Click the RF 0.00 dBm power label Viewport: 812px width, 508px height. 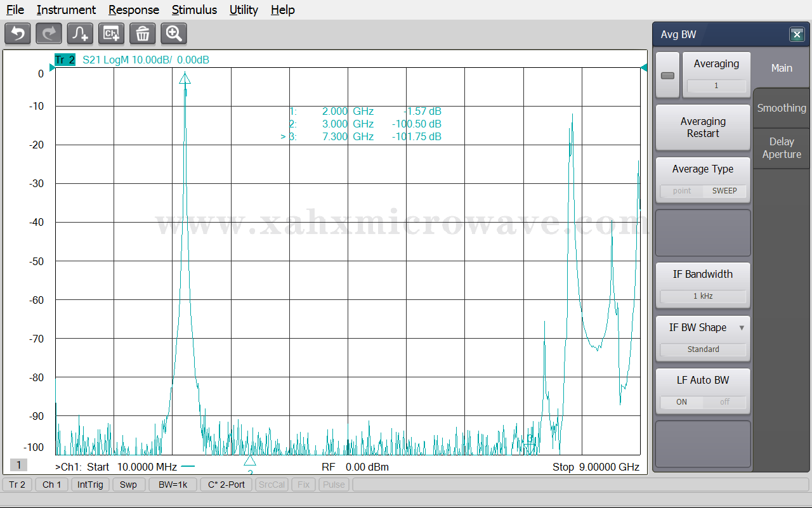pyautogui.click(x=355, y=467)
